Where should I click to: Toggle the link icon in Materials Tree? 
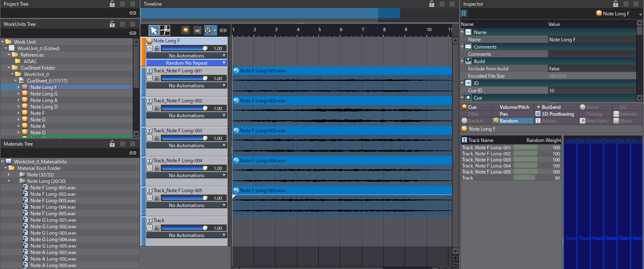[132, 153]
